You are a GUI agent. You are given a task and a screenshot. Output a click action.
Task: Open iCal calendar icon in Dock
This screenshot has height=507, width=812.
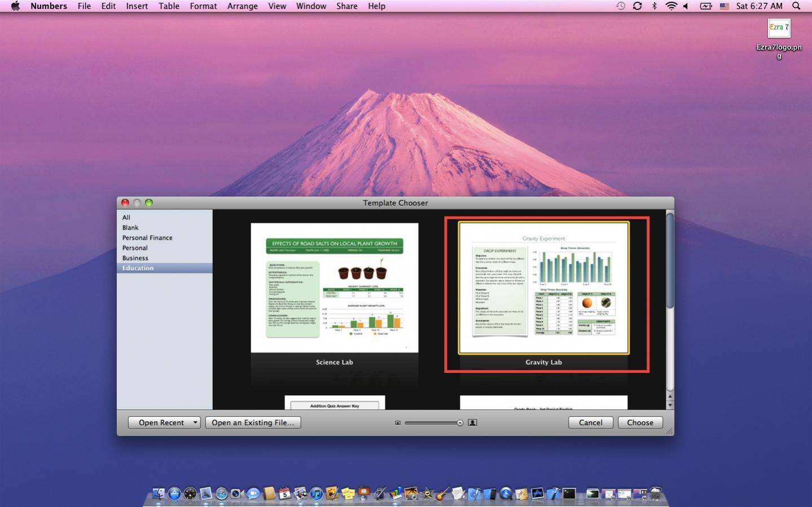pos(284,494)
